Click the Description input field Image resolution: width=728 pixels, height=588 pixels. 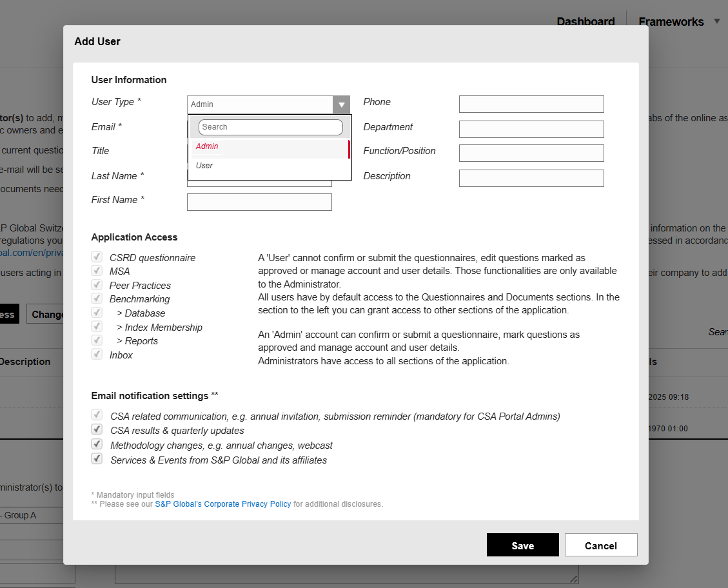(x=531, y=178)
